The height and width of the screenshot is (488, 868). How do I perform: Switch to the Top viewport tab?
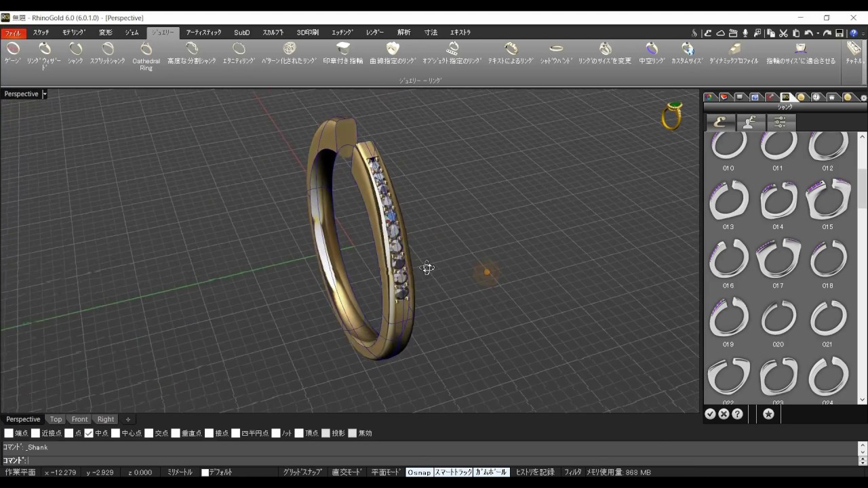coord(56,420)
